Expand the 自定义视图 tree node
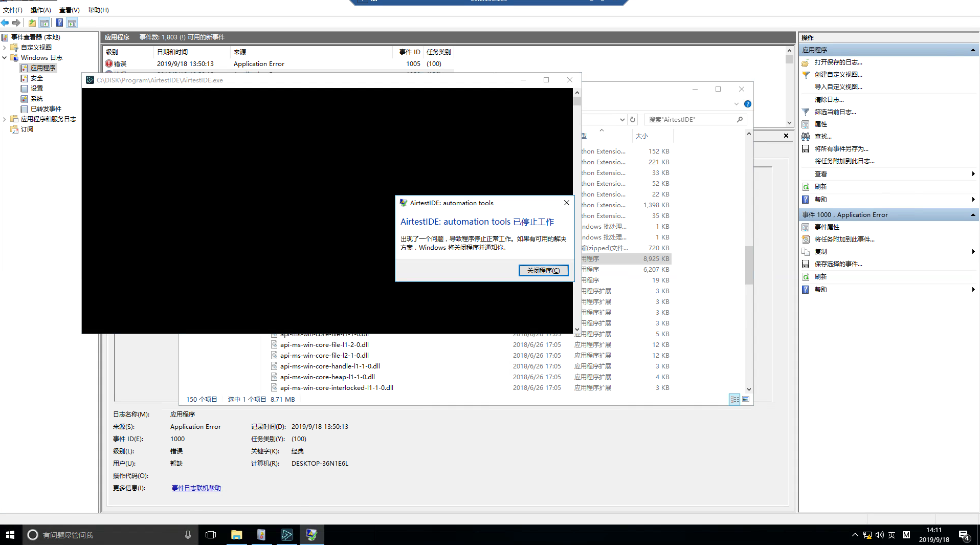The height and width of the screenshot is (545, 980). (x=5, y=48)
